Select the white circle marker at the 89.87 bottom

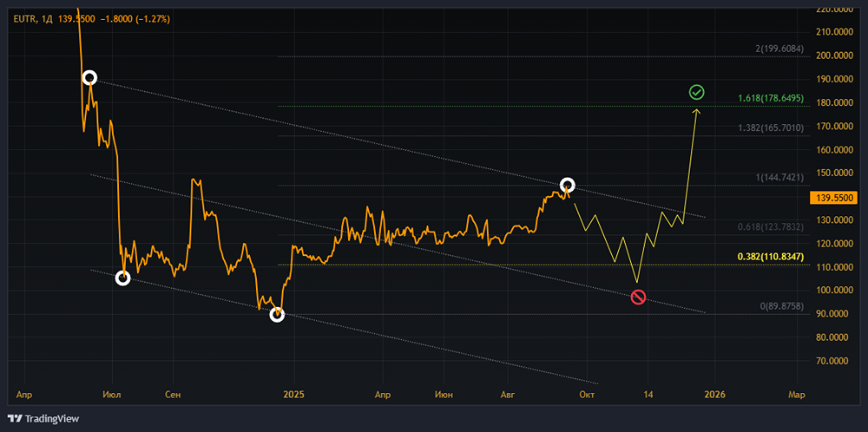277,315
